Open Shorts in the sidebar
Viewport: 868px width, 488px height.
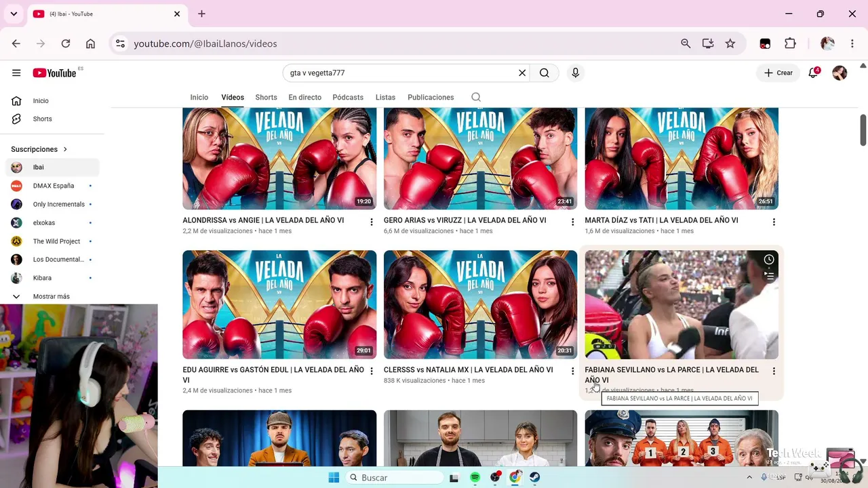tap(53, 119)
